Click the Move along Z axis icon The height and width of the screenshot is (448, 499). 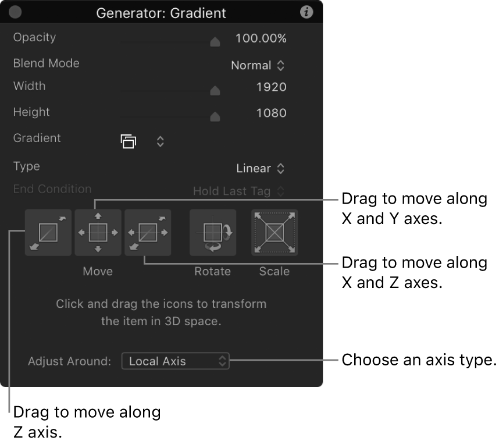[x=48, y=232]
